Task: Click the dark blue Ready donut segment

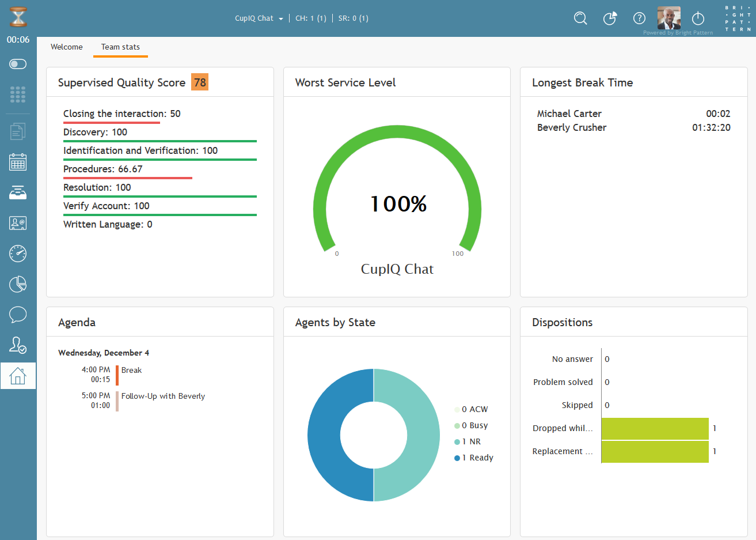Action: point(324,435)
